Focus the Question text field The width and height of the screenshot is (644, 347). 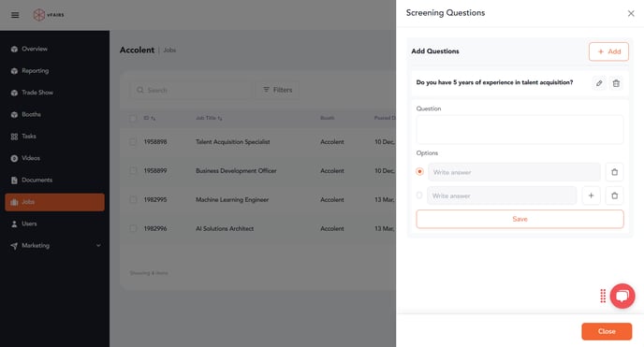[520, 129]
